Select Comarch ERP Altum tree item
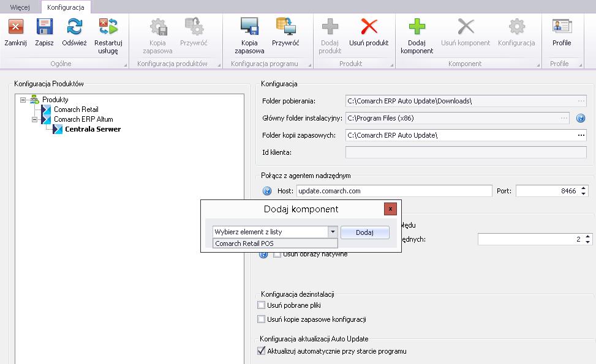Image resolution: width=596 pixels, height=364 pixels. [x=83, y=119]
